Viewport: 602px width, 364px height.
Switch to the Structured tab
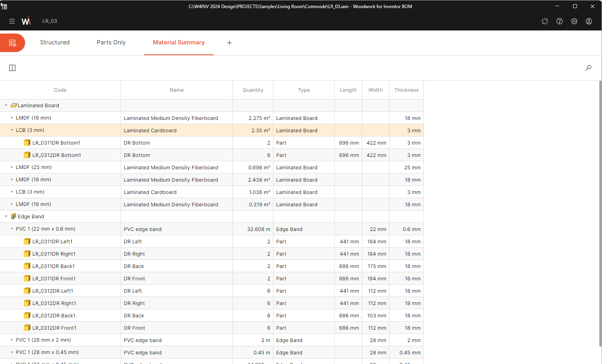coord(55,42)
